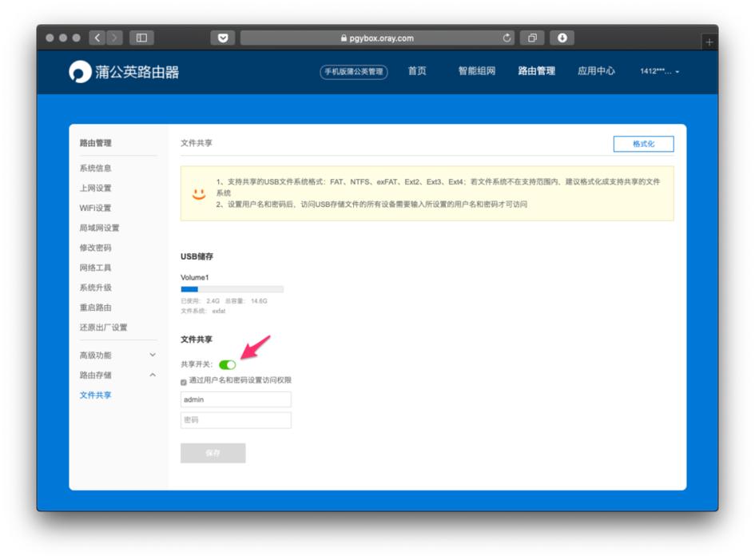Click the exfat file system value
This screenshot has height=560, width=755.
[x=219, y=311]
